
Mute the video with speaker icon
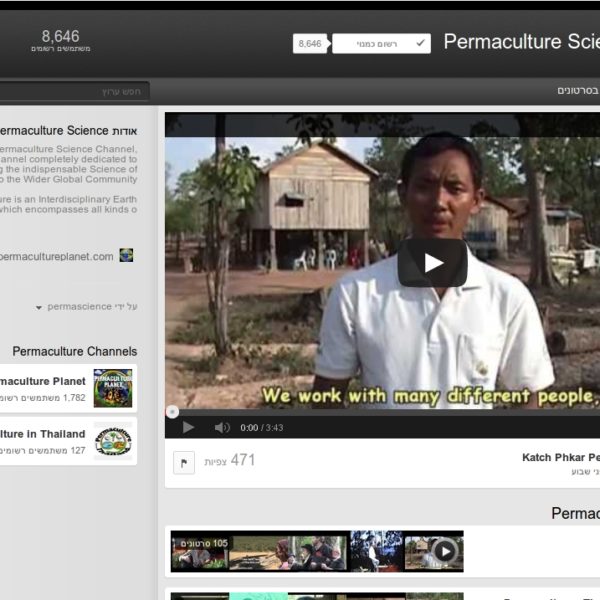(222, 427)
